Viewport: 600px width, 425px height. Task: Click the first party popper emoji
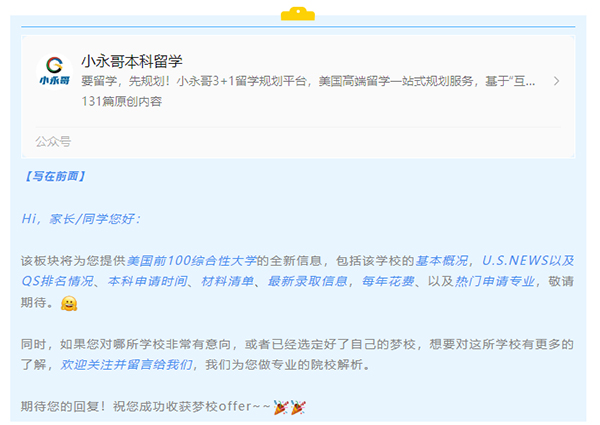281,407
